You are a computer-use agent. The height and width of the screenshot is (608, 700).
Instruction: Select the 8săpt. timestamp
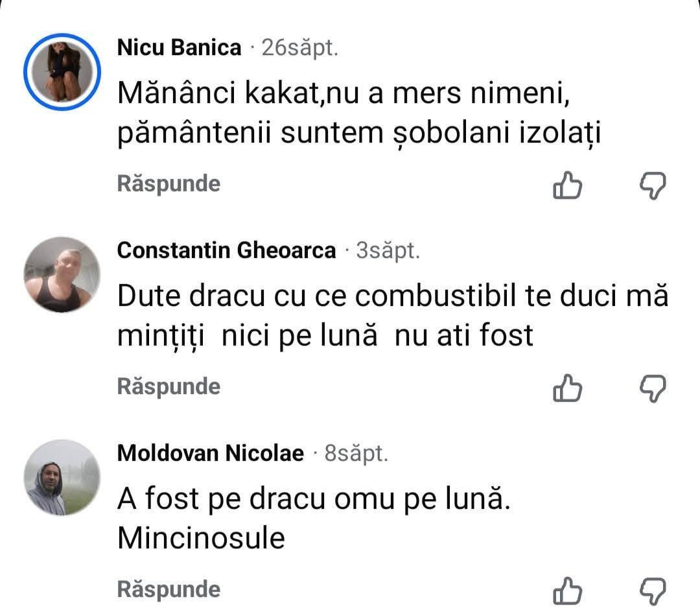(x=356, y=454)
